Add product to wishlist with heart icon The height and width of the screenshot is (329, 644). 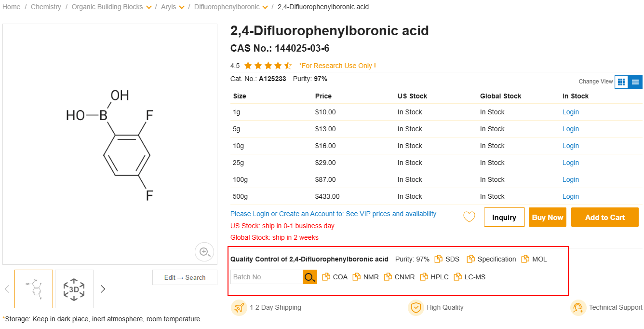(x=469, y=217)
